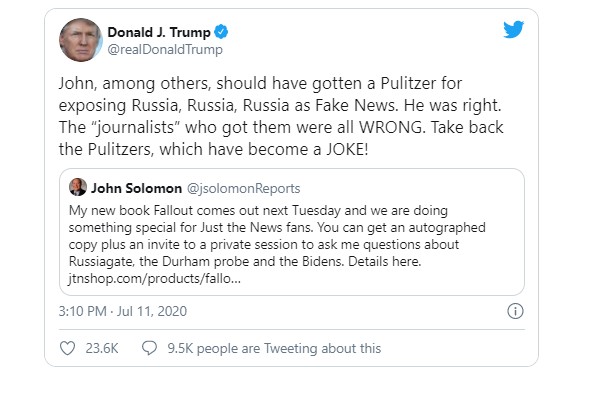Screen dimensions: 606x393
Task: Click the main tweet text about Pulitzers
Action: (281, 116)
